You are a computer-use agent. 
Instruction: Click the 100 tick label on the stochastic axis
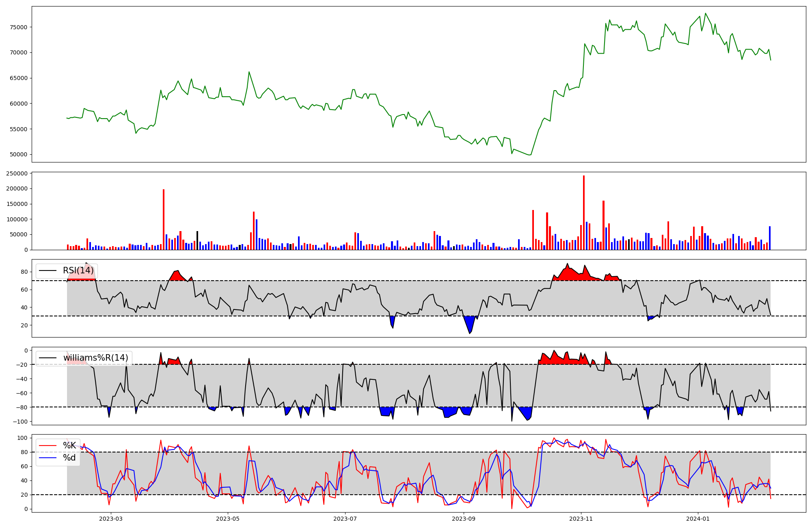click(x=23, y=438)
